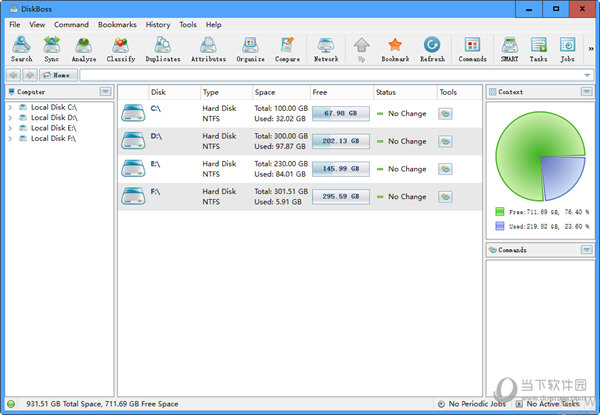The width and height of the screenshot is (600, 415).
Task: Open the Tasks toolbar icon
Action: tap(538, 49)
